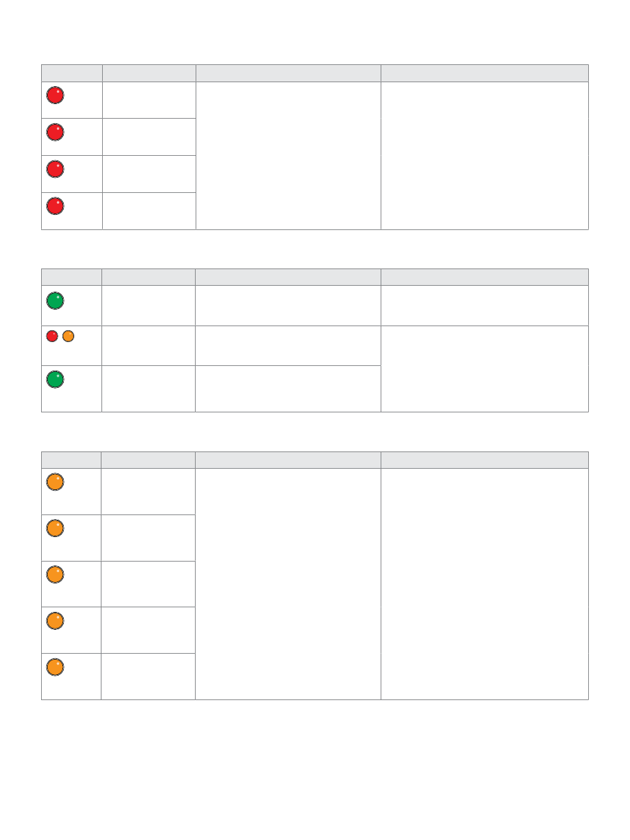Click the fourth red LED in top table

coord(55,206)
